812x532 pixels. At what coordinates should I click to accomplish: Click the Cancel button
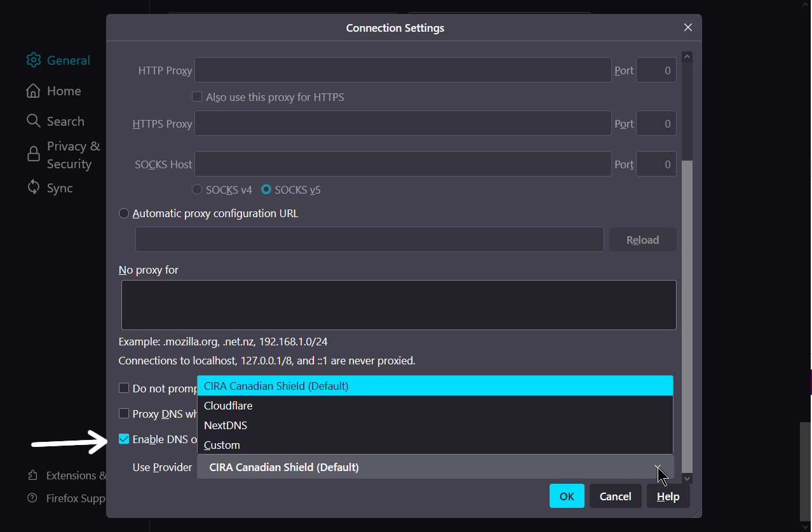pos(615,496)
